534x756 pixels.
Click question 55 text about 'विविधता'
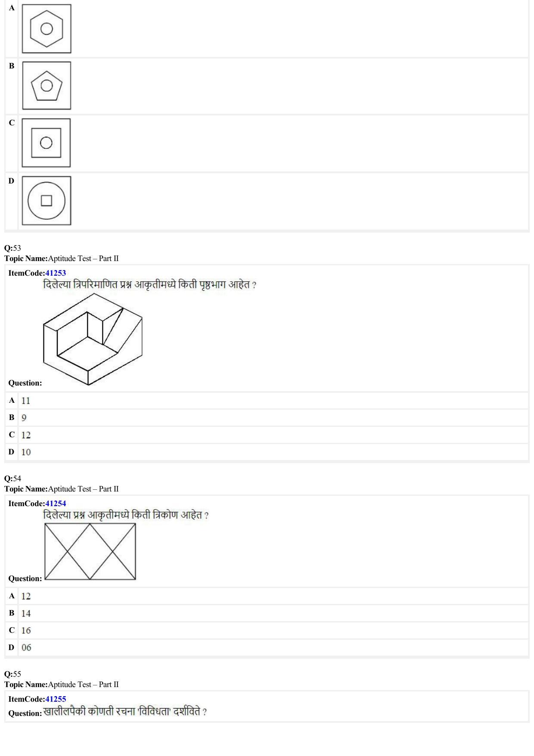click(125, 712)
